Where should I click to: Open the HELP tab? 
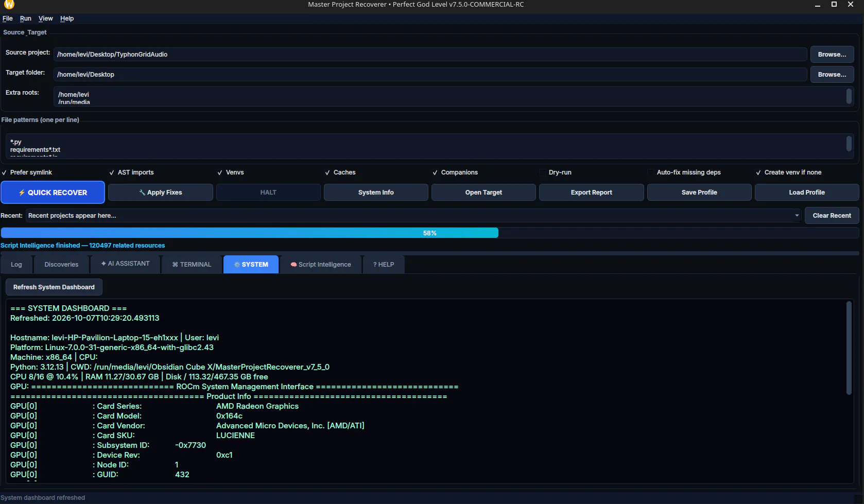[384, 265]
